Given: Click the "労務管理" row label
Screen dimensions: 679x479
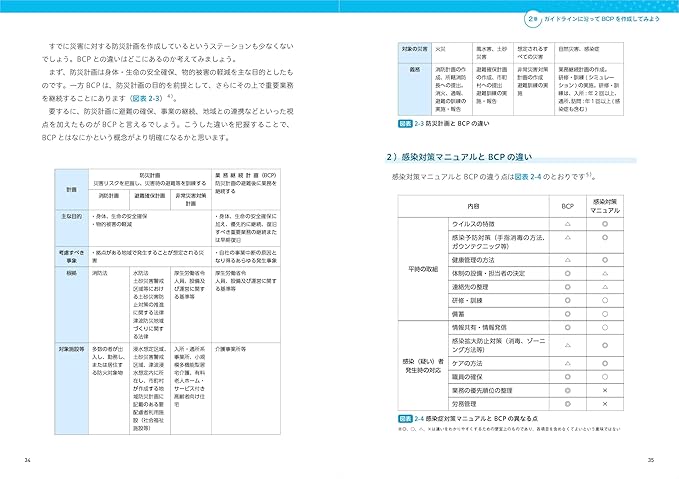Looking at the screenshot, I should 464,404.
